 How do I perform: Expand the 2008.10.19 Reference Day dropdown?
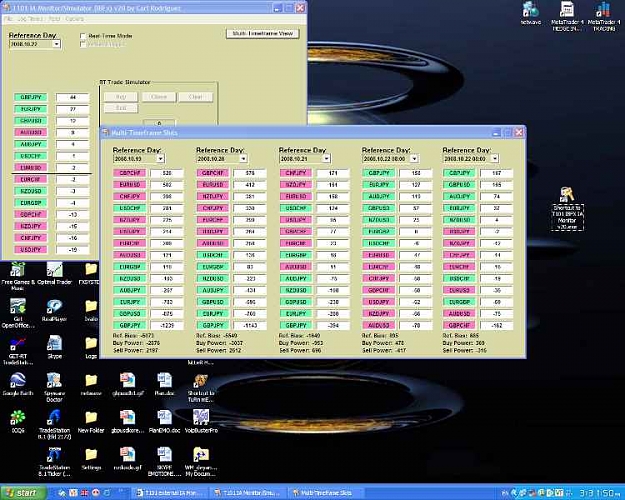tap(160, 159)
